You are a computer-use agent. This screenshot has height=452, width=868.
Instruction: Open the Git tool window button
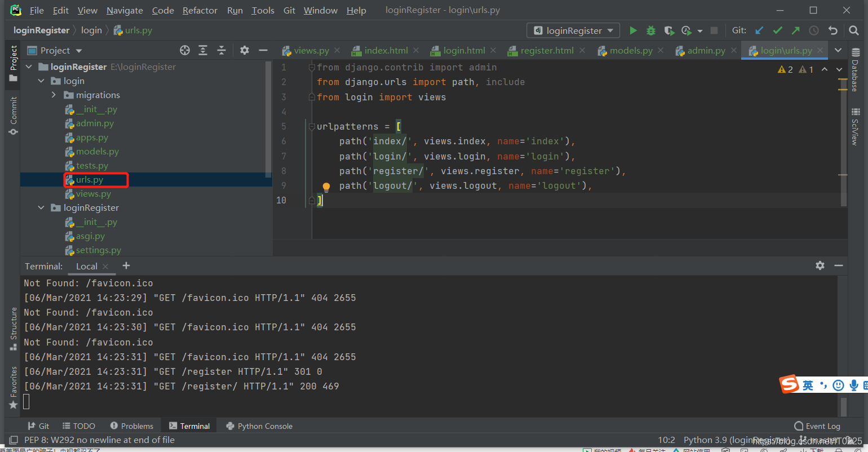pyautogui.click(x=38, y=426)
